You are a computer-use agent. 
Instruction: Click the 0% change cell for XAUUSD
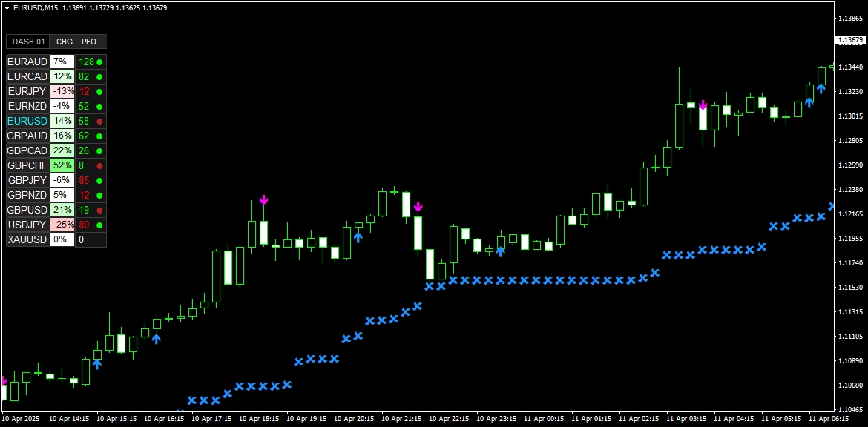[62, 239]
